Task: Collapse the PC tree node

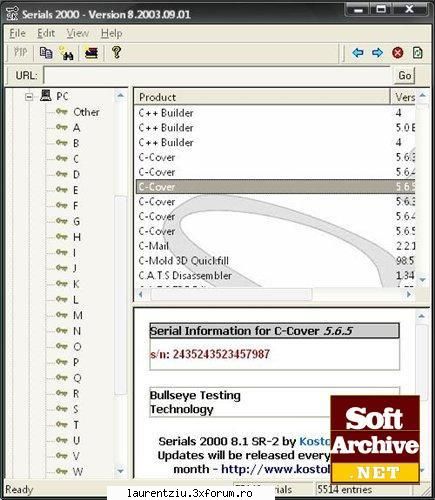Action: pyautogui.click(x=29, y=97)
